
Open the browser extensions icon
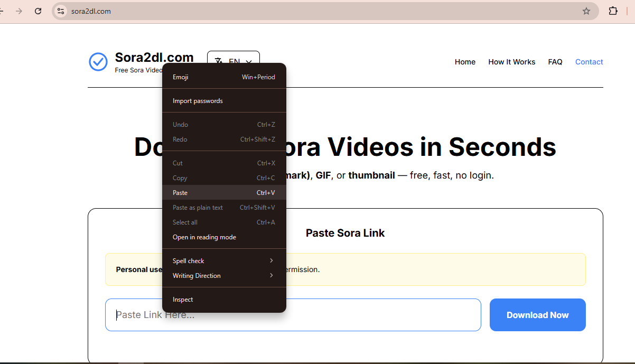[x=613, y=11]
